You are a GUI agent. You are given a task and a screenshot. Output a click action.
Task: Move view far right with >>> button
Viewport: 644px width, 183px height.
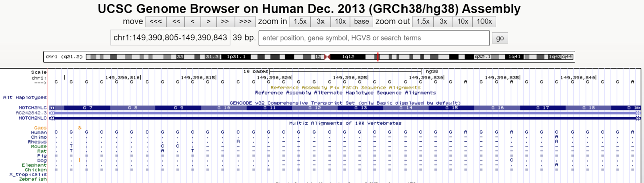click(245, 21)
